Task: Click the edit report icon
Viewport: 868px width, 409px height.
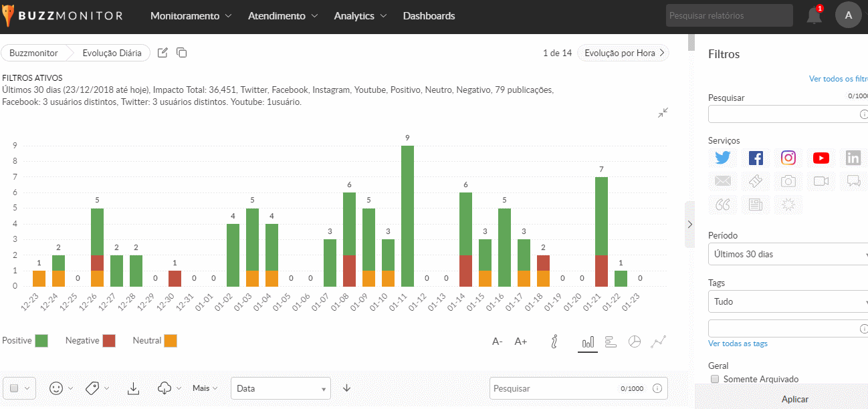Action: click(162, 53)
